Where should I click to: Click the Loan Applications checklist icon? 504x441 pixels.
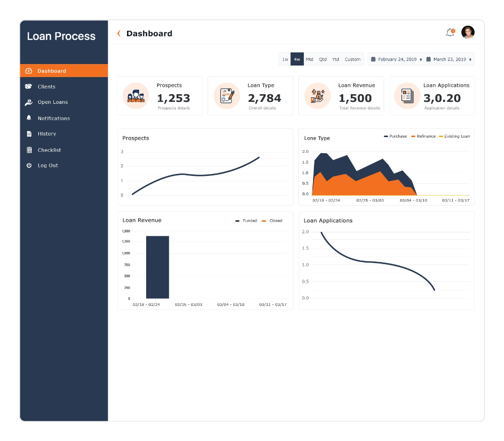[407, 96]
